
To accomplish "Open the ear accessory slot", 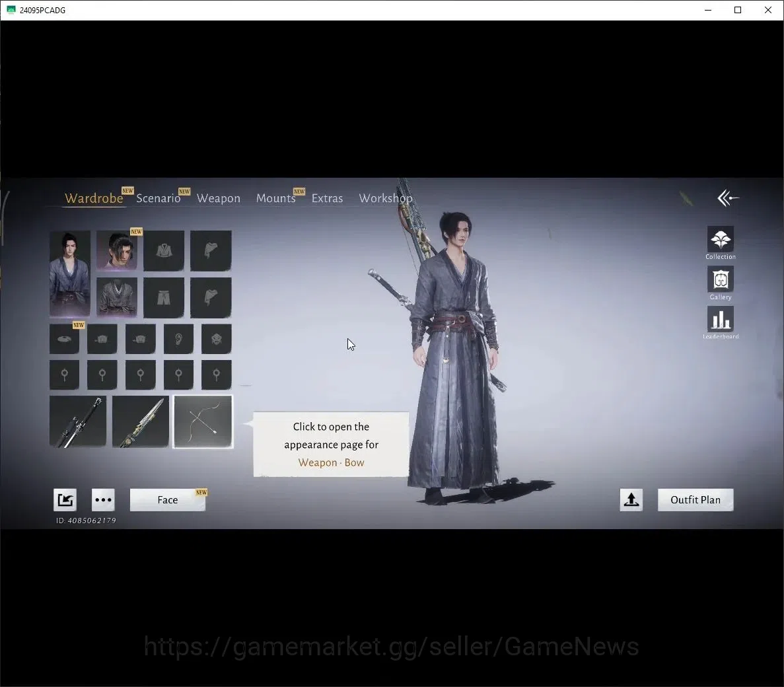I will pos(178,339).
